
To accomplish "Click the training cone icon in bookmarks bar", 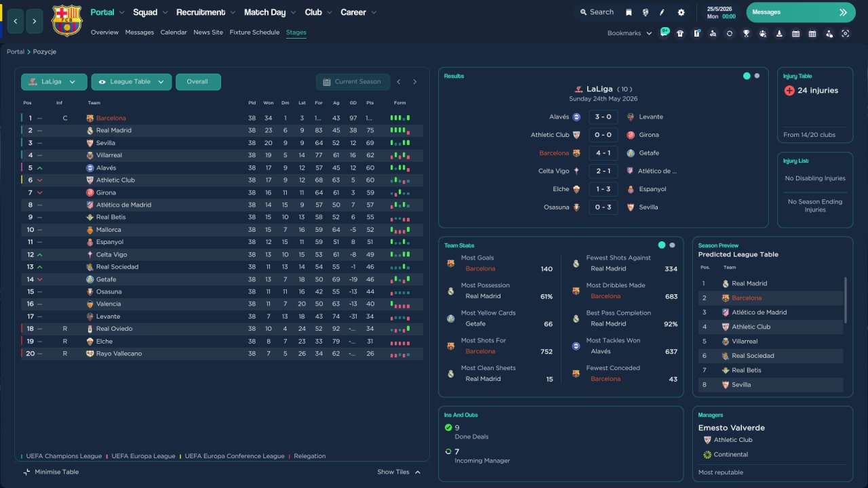I will click(779, 33).
